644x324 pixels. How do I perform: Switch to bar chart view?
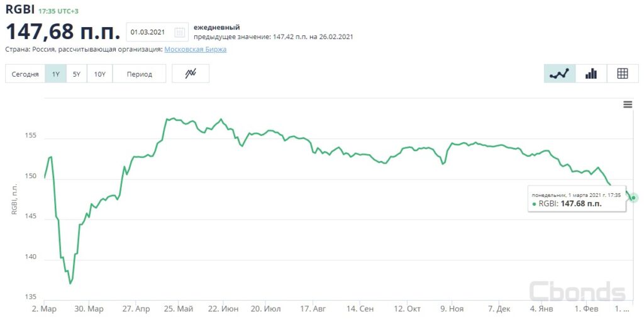pos(591,74)
